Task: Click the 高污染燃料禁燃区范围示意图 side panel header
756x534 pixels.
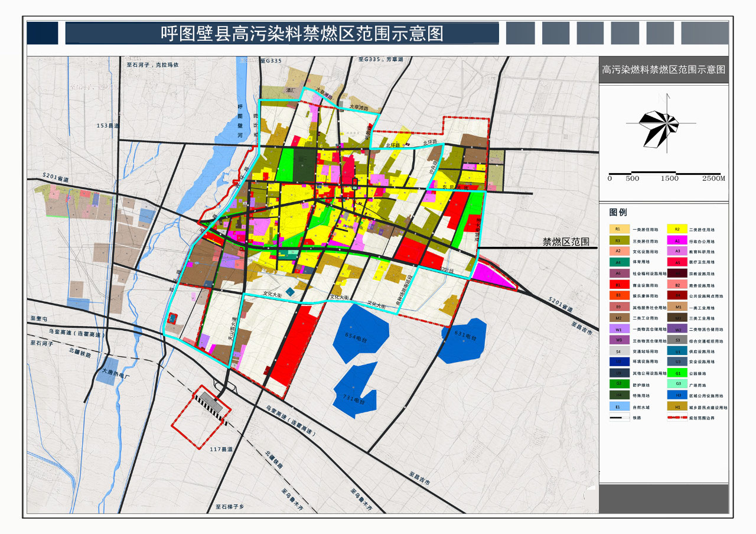Action: point(663,70)
